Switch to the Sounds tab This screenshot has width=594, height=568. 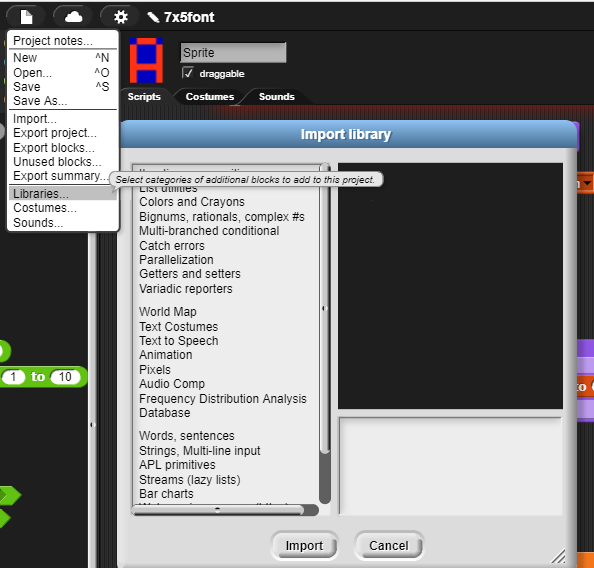(x=277, y=97)
